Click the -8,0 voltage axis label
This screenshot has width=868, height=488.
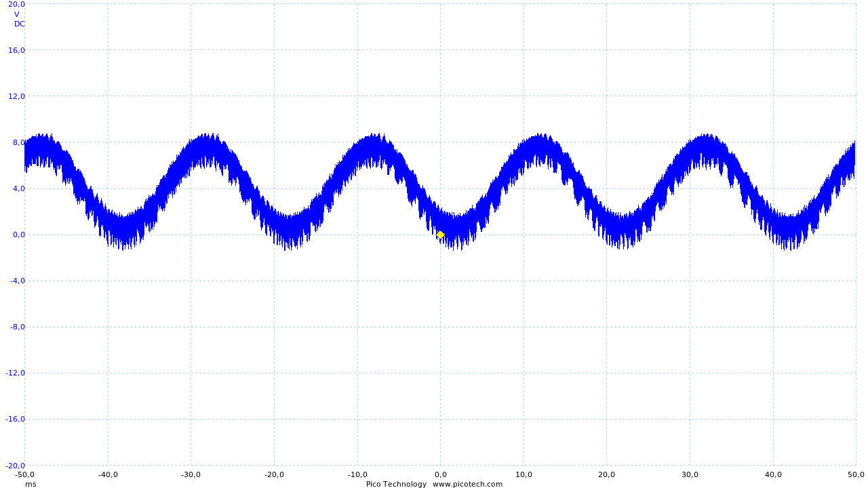[x=16, y=327]
